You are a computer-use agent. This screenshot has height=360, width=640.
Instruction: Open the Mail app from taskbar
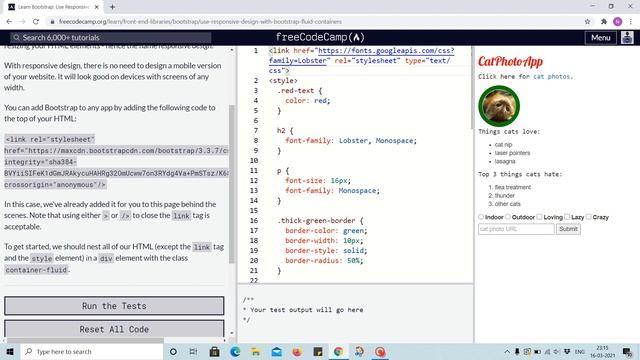click(276, 351)
